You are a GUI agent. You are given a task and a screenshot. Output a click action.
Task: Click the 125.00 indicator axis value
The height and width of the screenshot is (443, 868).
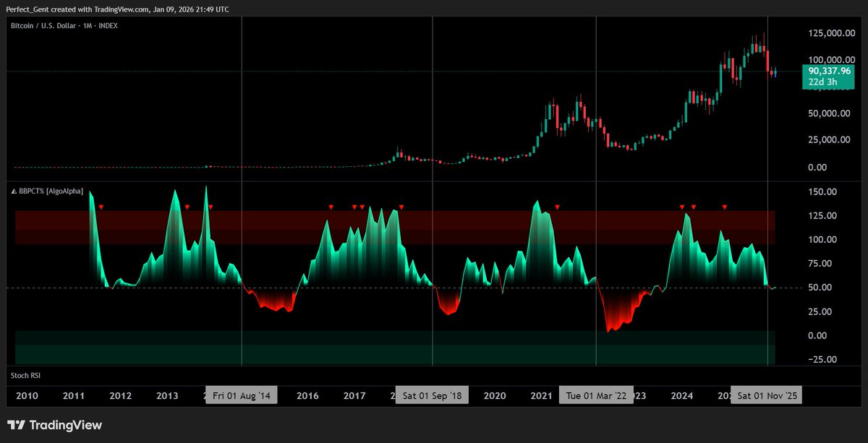824,215
